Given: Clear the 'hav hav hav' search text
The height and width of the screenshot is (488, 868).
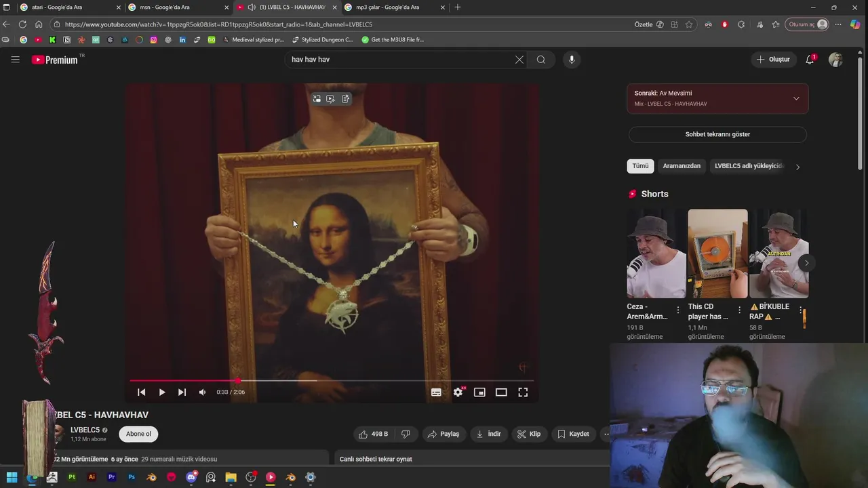Looking at the screenshot, I should pyautogui.click(x=519, y=60).
